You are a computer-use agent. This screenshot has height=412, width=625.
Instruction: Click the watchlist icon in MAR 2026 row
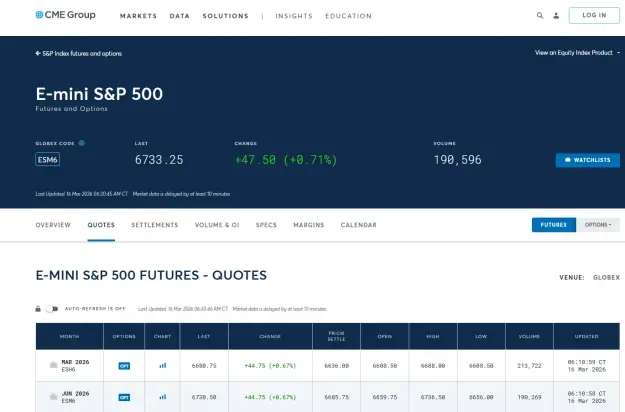53,365
